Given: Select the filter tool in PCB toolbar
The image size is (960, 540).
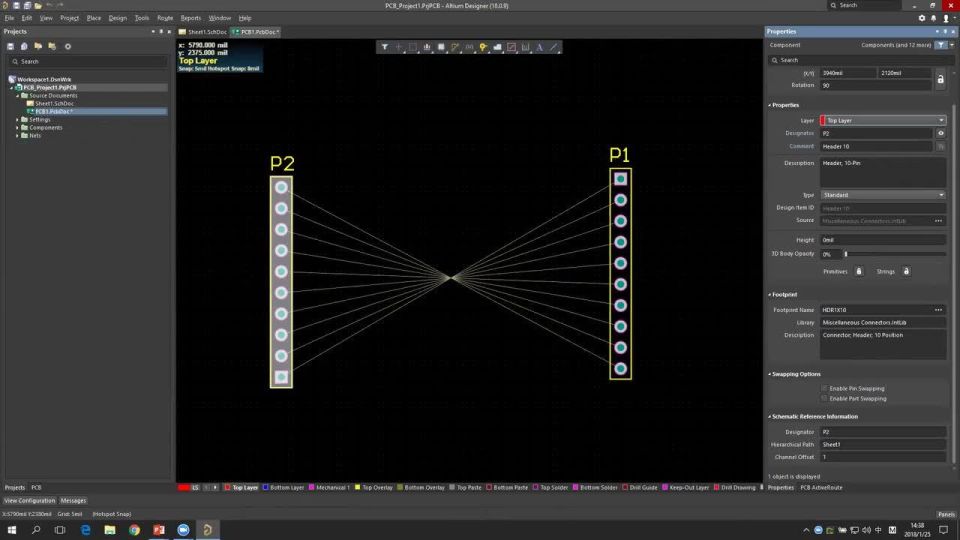Looking at the screenshot, I should pos(384,47).
